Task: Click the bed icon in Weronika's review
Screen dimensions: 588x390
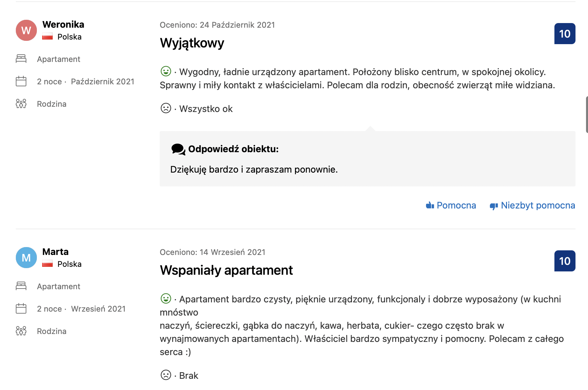Action: click(x=21, y=59)
